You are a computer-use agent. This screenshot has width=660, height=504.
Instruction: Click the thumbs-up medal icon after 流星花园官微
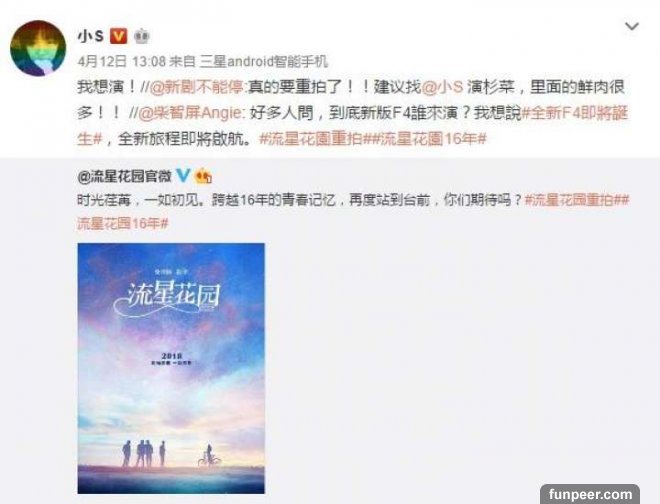(x=203, y=176)
